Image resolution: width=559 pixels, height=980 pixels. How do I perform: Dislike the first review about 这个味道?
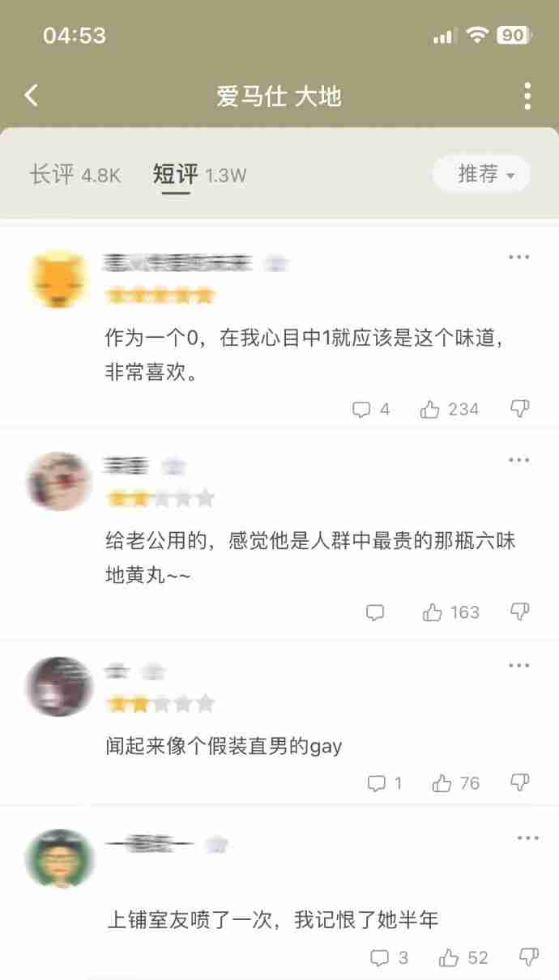click(x=519, y=408)
